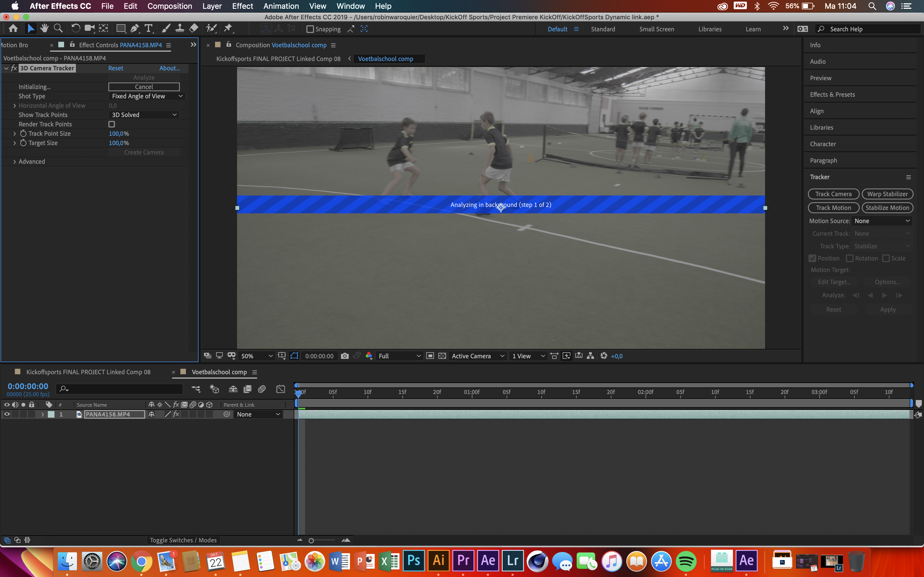The image size is (924, 577).
Task: Click the current timecode 0:00:00:00 field
Action: point(28,386)
